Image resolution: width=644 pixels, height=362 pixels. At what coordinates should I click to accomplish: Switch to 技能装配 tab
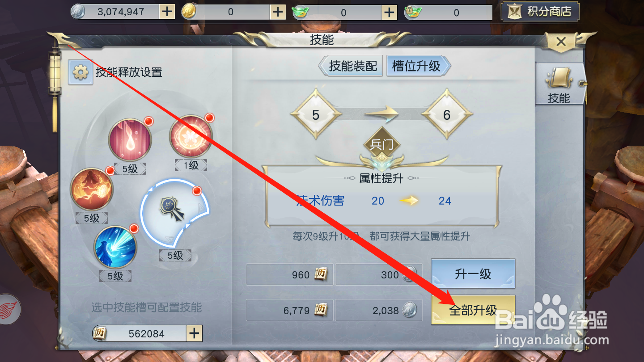pos(351,66)
